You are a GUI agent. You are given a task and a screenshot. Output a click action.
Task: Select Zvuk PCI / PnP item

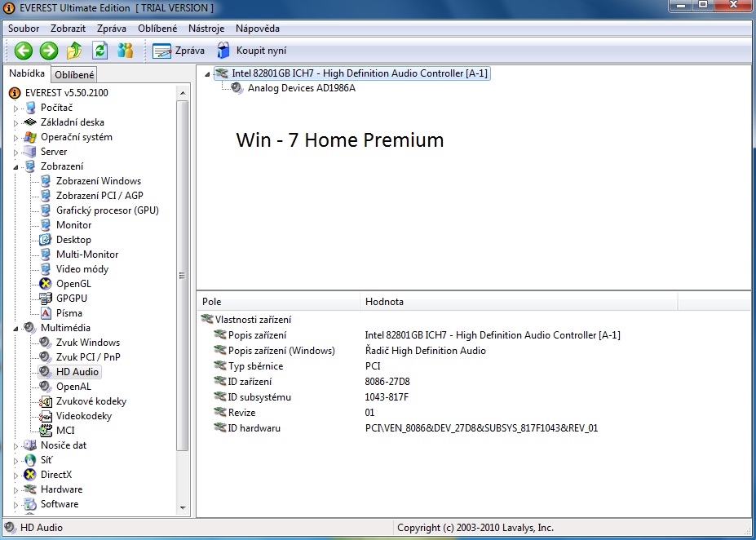[x=88, y=356]
